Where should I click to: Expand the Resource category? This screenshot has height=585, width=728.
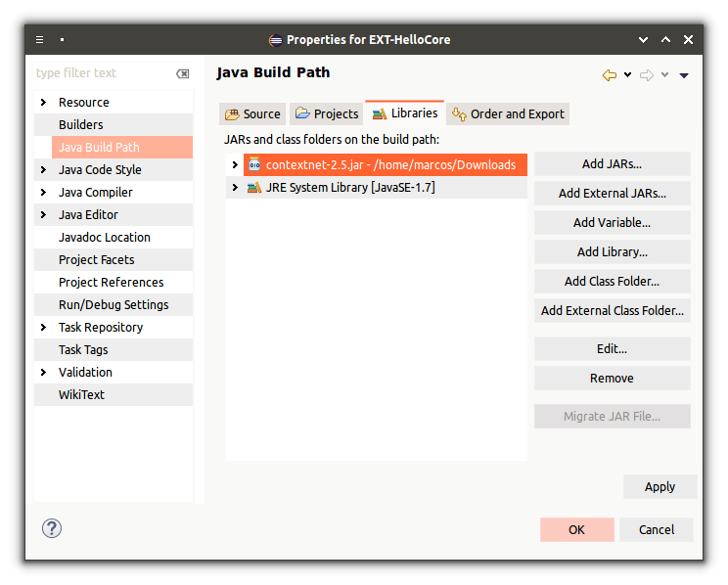43,103
